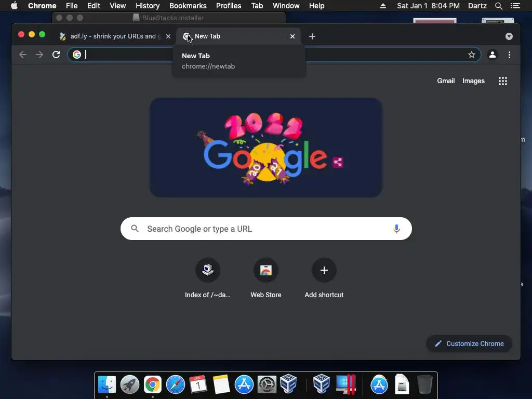Image resolution: width=532 pixels, height=399 pixels.
Task: Click the date and time in menu bar
Action: tap(428, 6)
